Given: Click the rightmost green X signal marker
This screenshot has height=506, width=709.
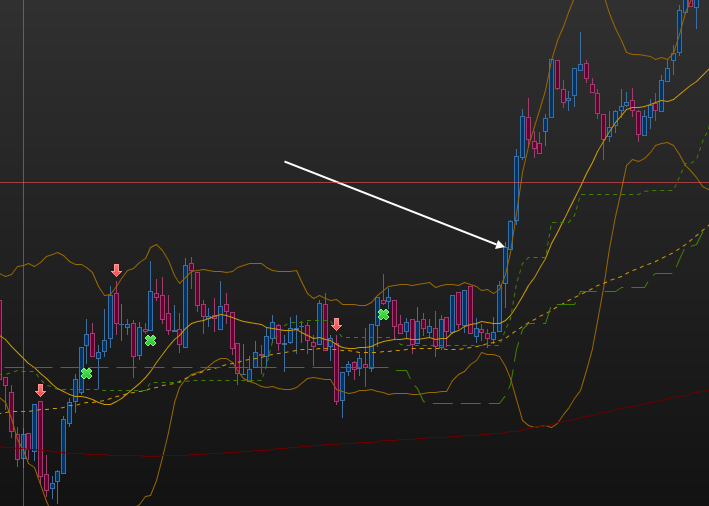Looking at the screenshot, I should 383,314.
